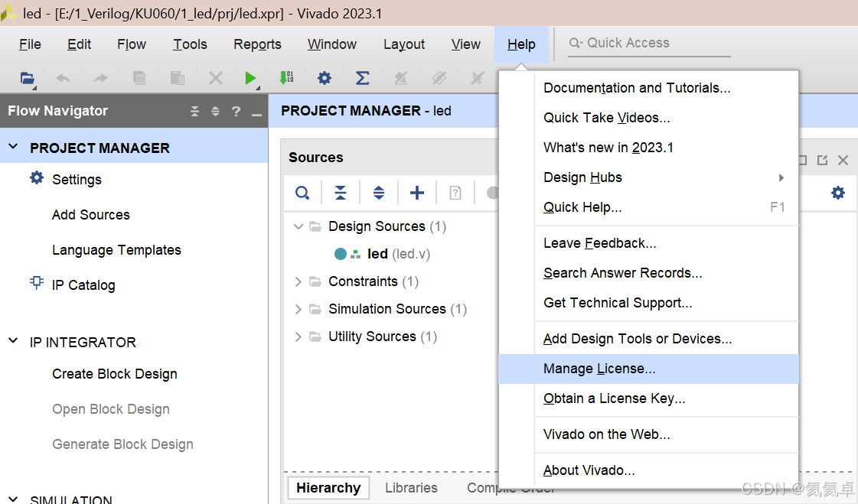
Task: Click the Sigma reports toolbar icon
Action: point(362,78)
